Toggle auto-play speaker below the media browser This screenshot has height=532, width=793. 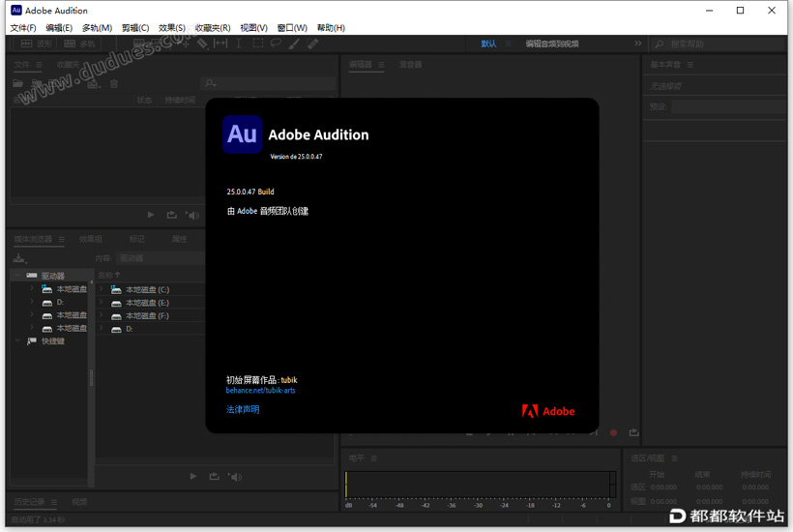pyautogui.click(x=235, y=476)
